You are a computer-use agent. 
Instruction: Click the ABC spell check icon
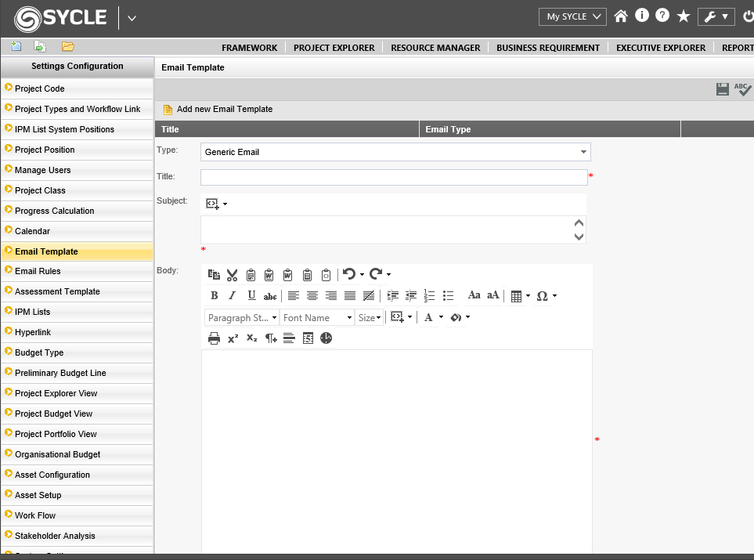coord(742,90)
